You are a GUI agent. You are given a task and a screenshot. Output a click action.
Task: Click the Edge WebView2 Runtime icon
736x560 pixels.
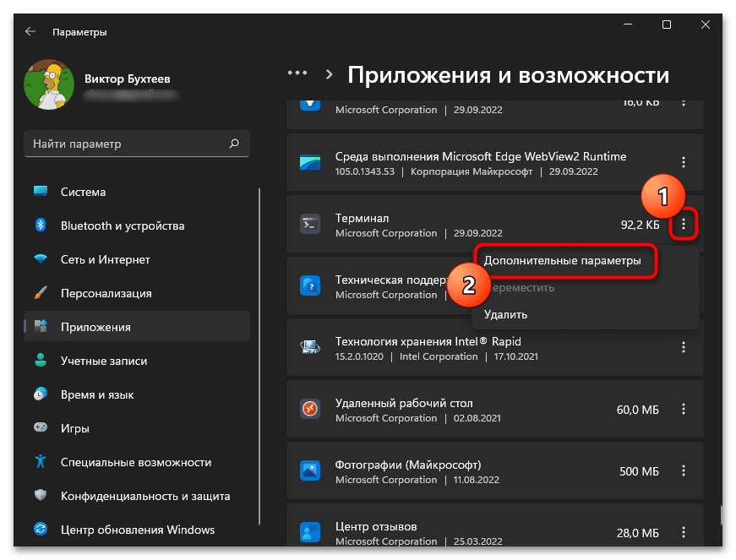point(310,162)
